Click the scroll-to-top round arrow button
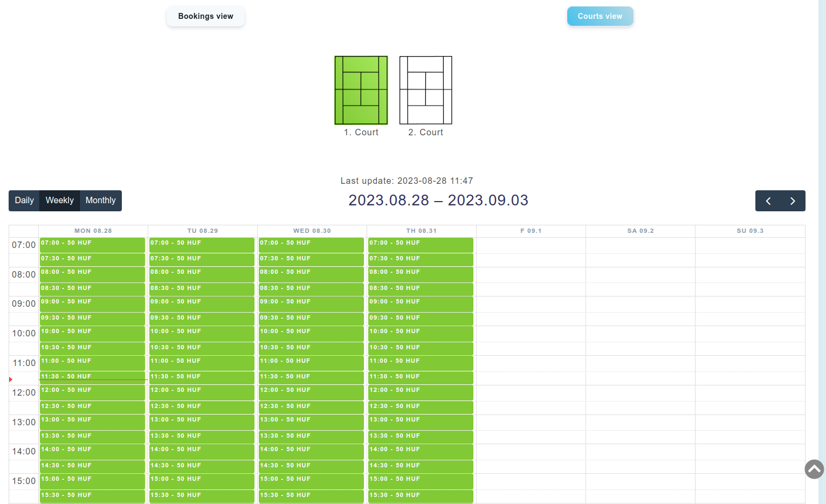The height and width of the screenshot is (504, 826). 814,469
